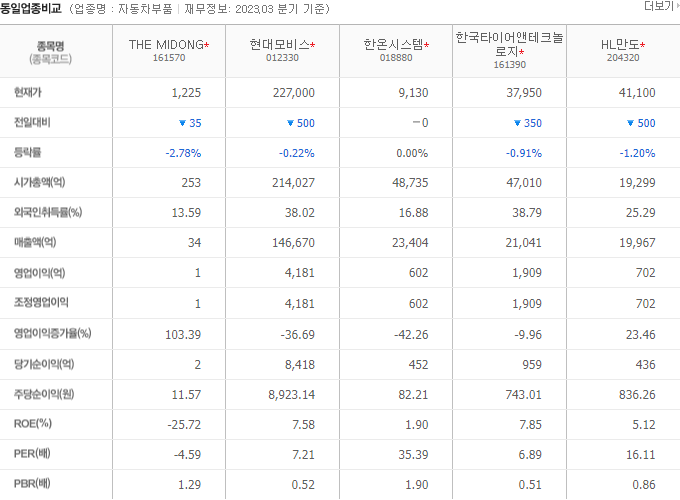Viewport: 680px width, 500px height.
Task: Select net income value 959
Action: click(532, 365)
